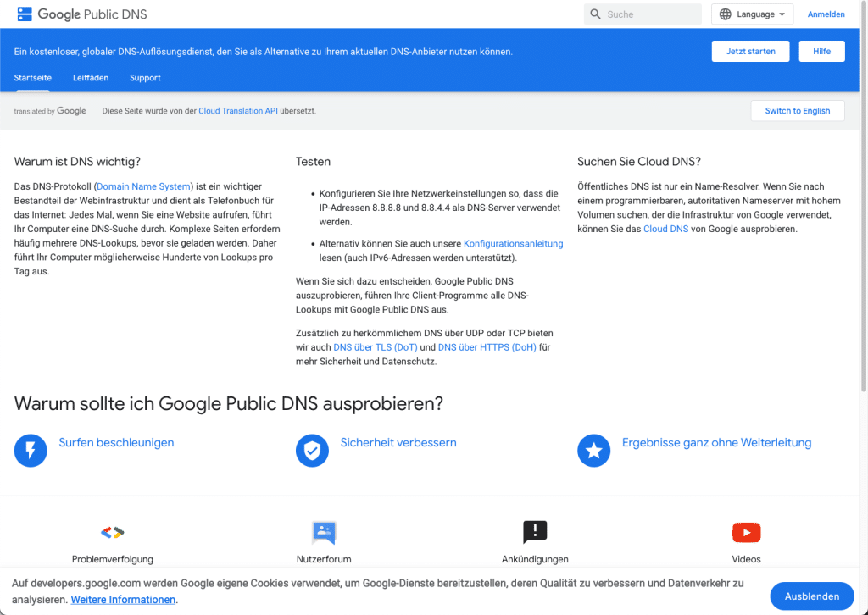Click the star redirect icon
Viewport: 868px width, 615px height.
(593, 451)
